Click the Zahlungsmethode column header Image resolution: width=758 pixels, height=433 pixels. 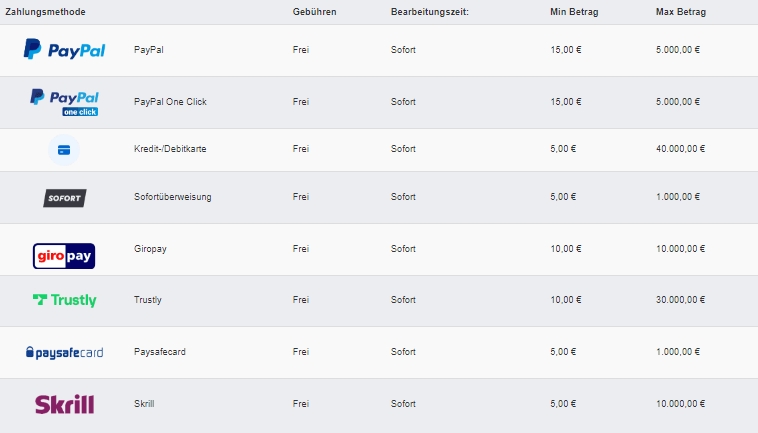point(45,12)
